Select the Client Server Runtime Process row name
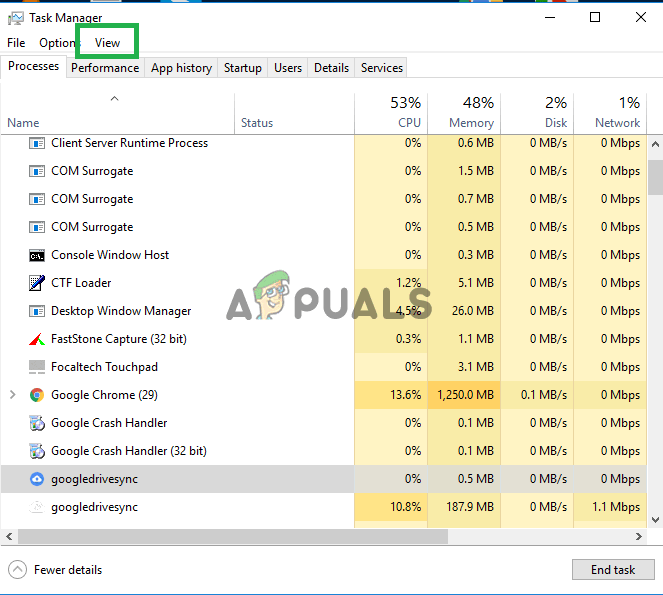The width and height of the screenshot is (663, 595). pyautogui.click(x=129, y=143)
